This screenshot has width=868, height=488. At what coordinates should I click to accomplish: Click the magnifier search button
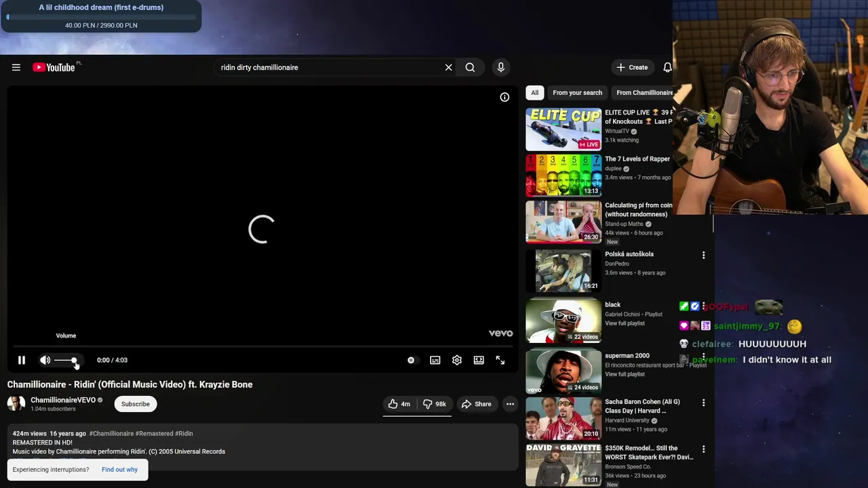(470, 67)
